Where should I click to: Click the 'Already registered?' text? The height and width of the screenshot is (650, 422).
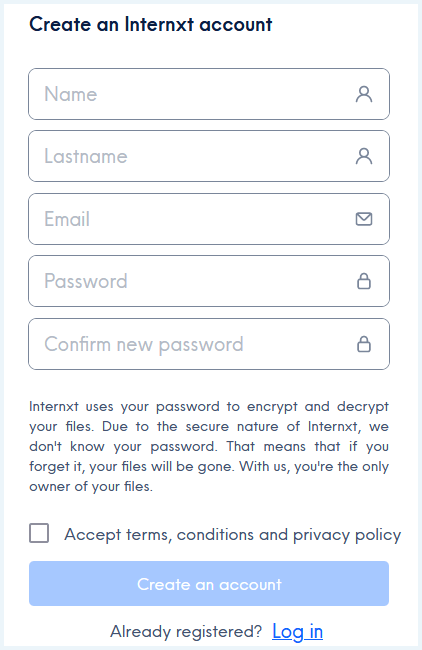coord(186,632)
